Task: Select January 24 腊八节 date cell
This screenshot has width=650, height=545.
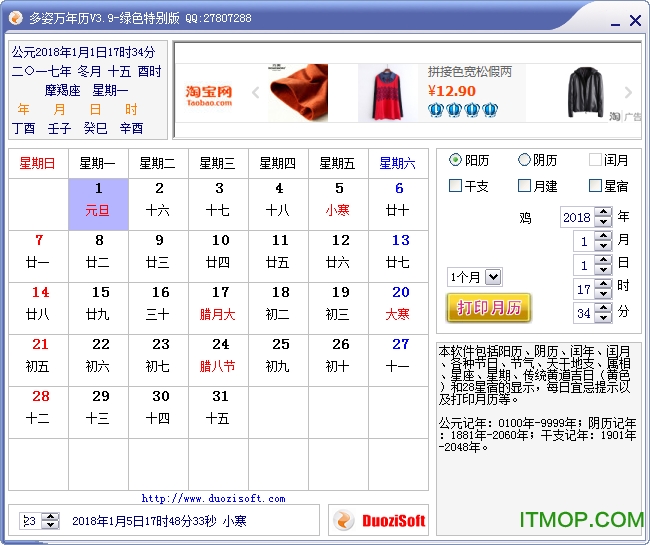Action: pyautogui.click(x=218, y=360)
